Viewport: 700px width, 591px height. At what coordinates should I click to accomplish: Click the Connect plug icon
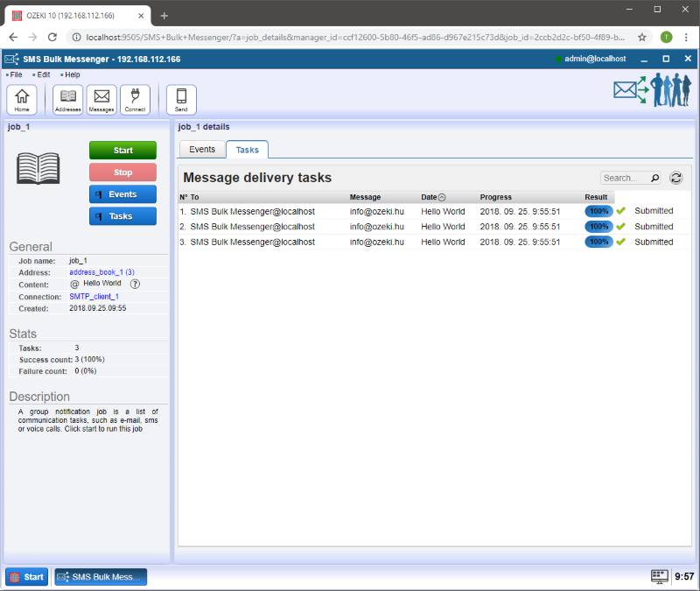[x=135, y=100]
